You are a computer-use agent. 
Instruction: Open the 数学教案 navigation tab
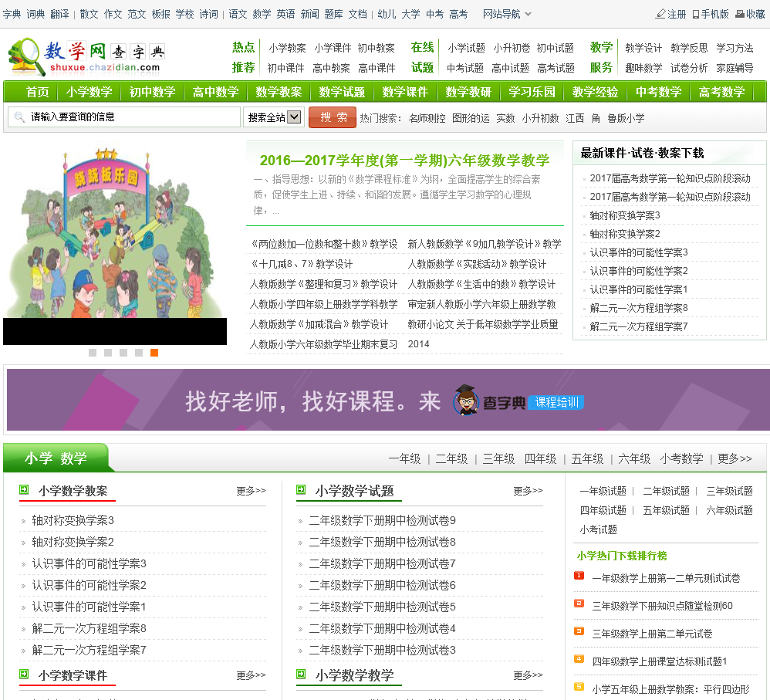pyautogui.click(x=279, y=92)
